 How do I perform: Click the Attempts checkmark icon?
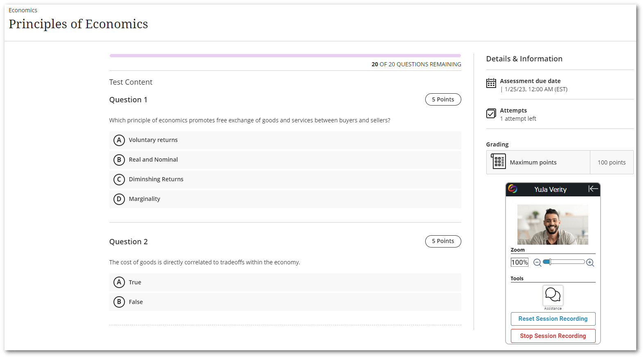coord(491,113)
